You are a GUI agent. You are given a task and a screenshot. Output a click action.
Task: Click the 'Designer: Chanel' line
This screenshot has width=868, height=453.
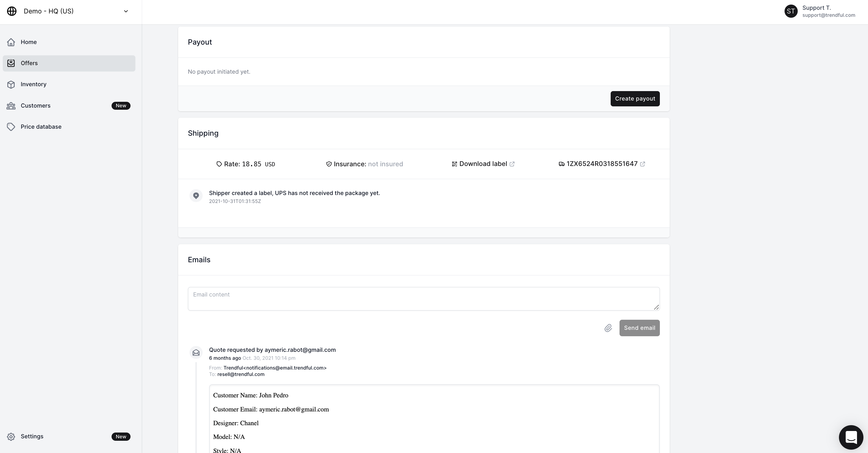click(236, 423)
